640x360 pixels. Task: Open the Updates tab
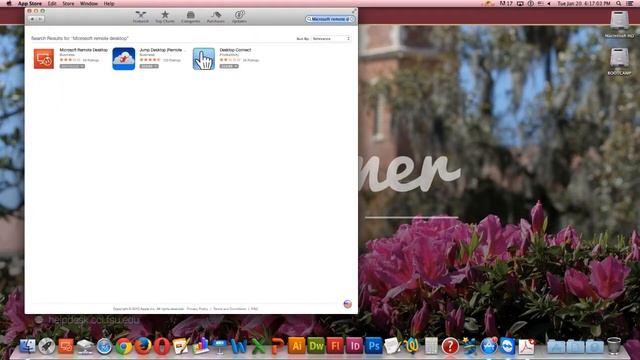pyautogui.click(x=239, y=17)
